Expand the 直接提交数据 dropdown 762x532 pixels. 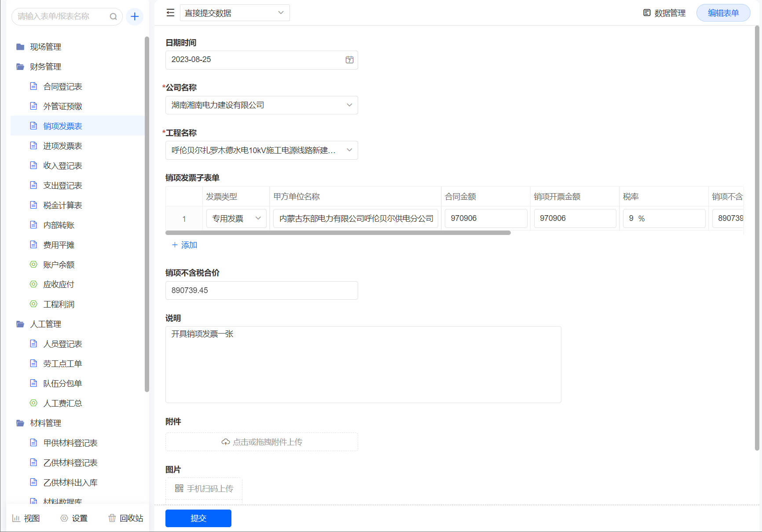click(x=234, y=13)
